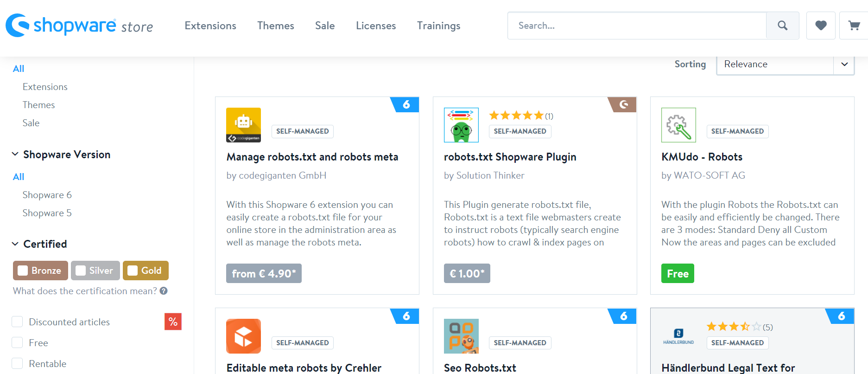Screen dimensions: 868x374
Task: Open the wishlist heart icon
Action: 821,26
